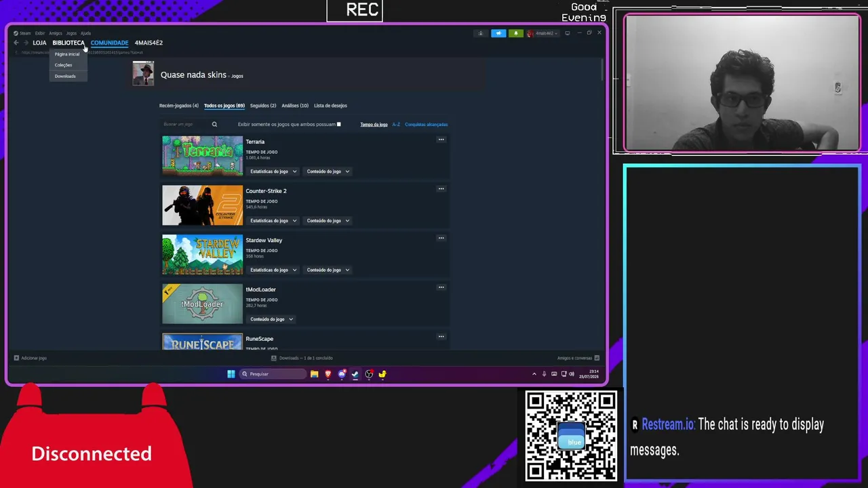Image resolution: width=868 pixels, height=488 pixels.
Task: Open the yellow duck app in taskbar
Action: [x=382, y=374]
